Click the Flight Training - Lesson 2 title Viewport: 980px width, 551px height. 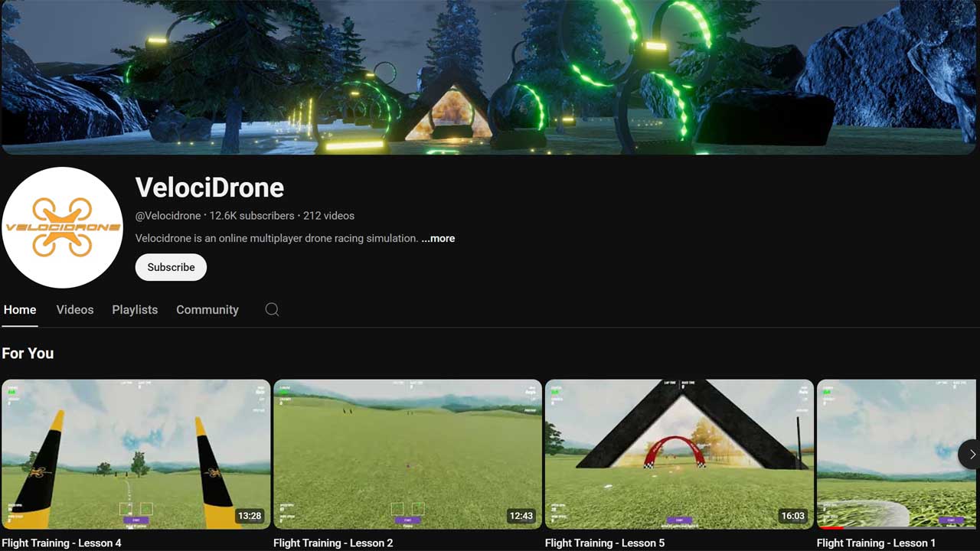[333, 543]
